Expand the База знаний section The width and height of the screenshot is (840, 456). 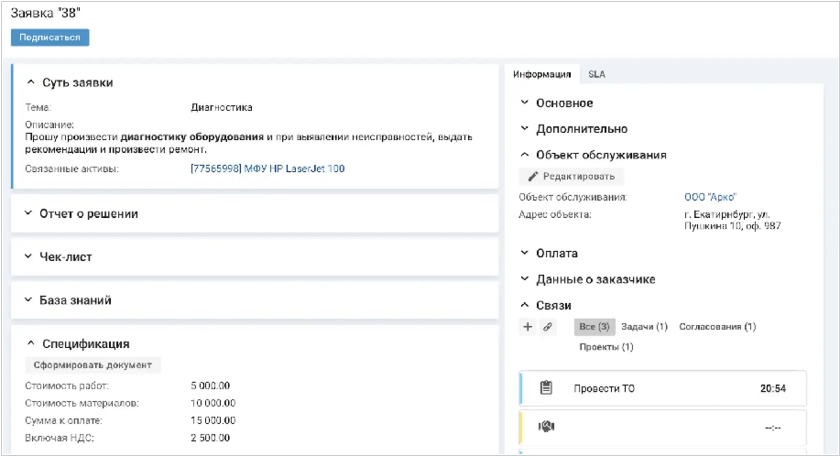click(x=29, y=300)
